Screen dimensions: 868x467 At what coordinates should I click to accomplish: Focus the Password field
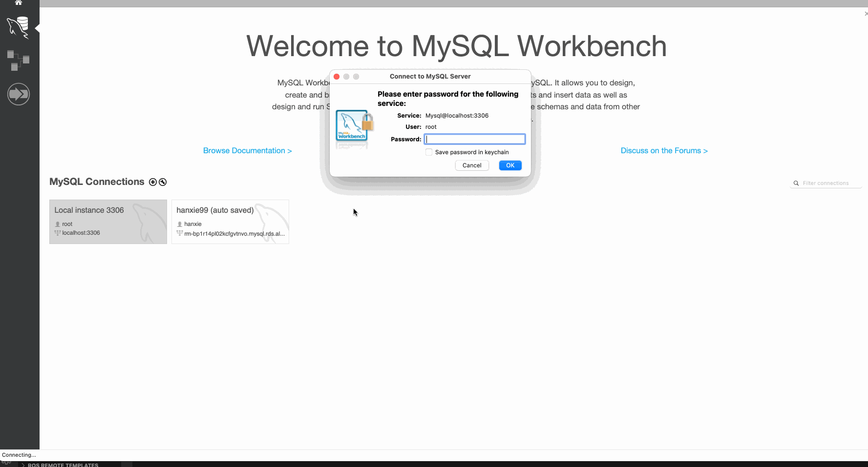click(475, 139)
